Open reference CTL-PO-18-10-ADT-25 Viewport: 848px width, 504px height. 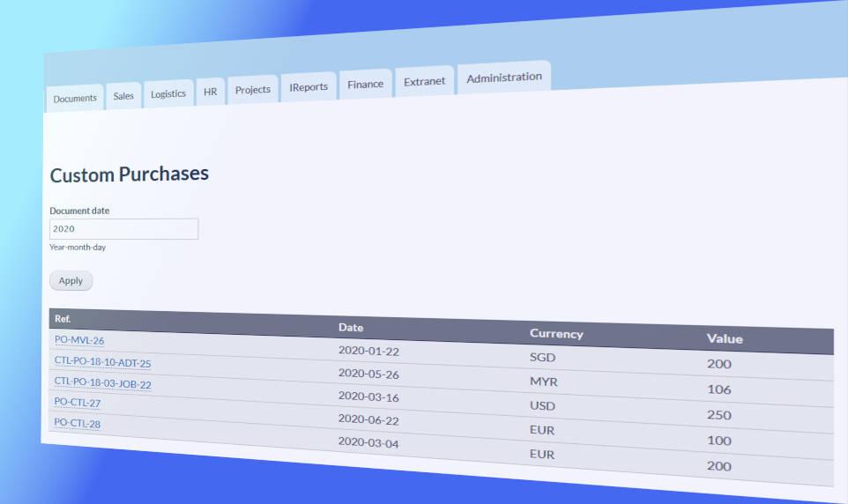pyautogui.click(x=102, y=362)
